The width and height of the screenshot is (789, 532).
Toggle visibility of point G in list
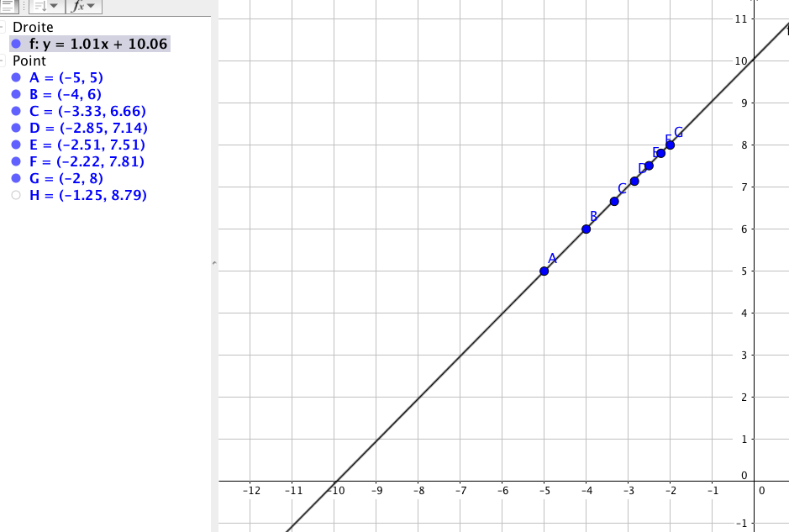[x=16, y=178]
